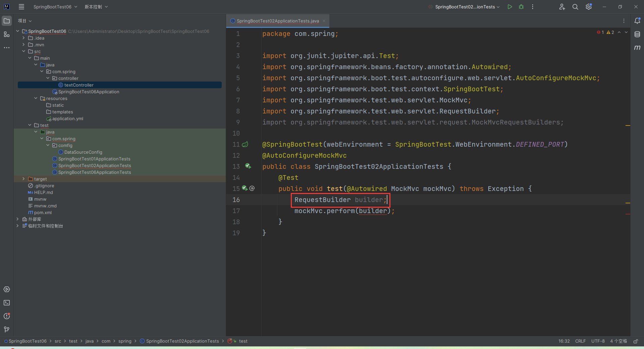Click the error and warning count indicator
This screenshot has height=349, width=644.
tap(605, 32)
